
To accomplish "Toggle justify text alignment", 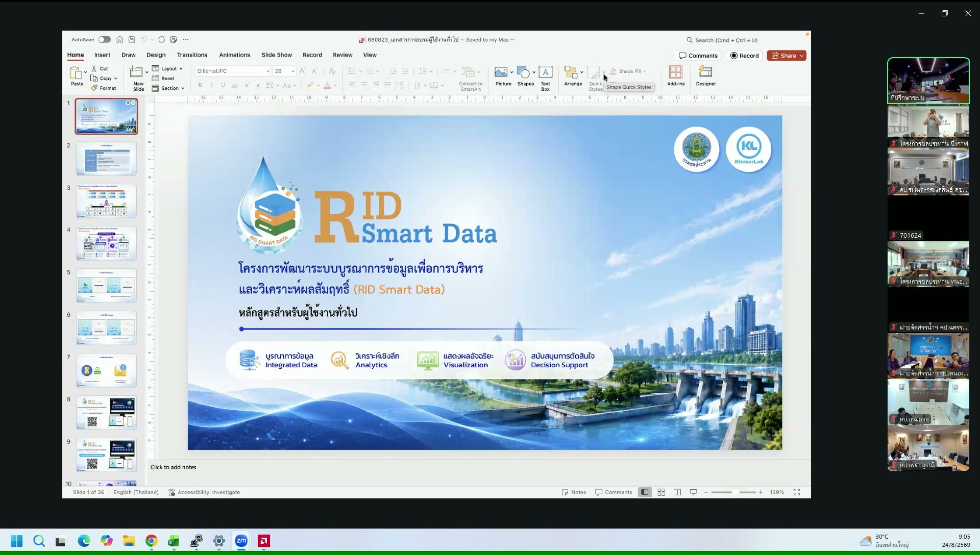I will click(387, 85).
